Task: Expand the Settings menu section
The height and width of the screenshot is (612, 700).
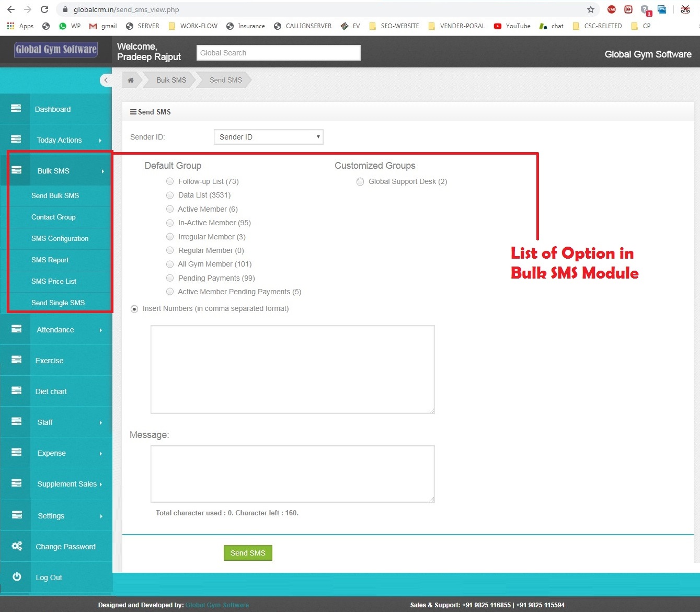Action: click(51, 515)
